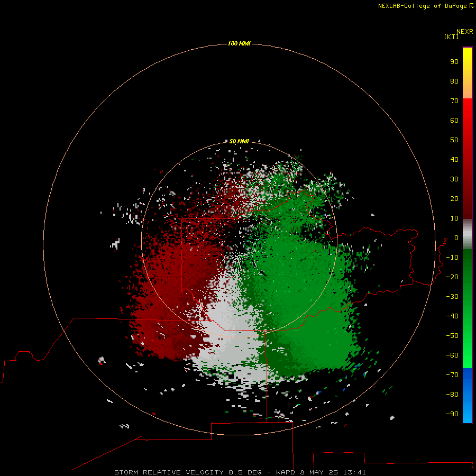Click the KT units label above color scale
Image resolution: width=476 pixels, height=476 pixels.
point(451,36)
